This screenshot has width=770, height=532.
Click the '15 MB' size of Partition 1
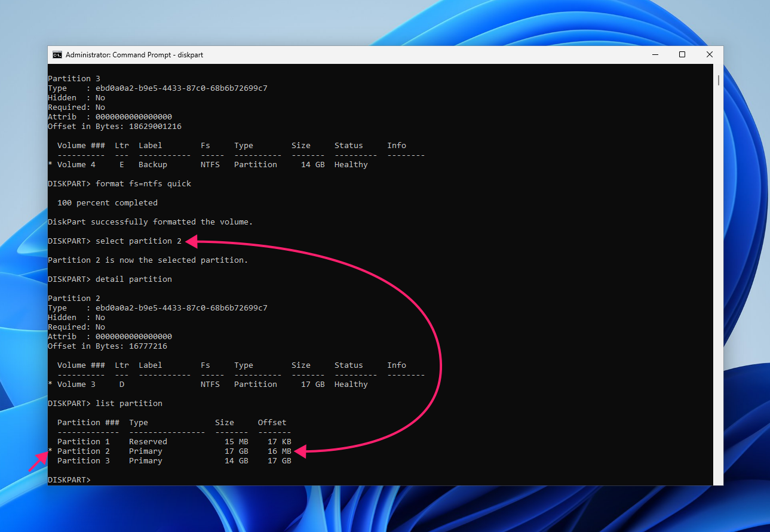click(x=237, y=442)
